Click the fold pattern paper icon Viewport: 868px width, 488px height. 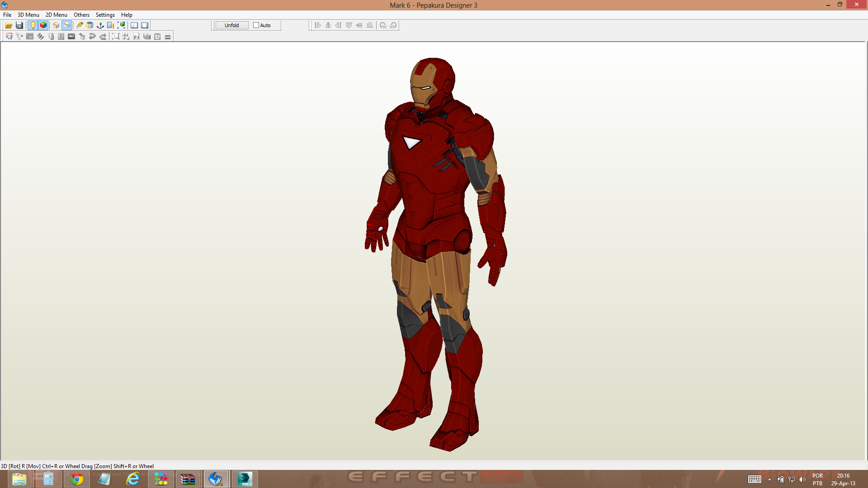[x=51, y=37]
